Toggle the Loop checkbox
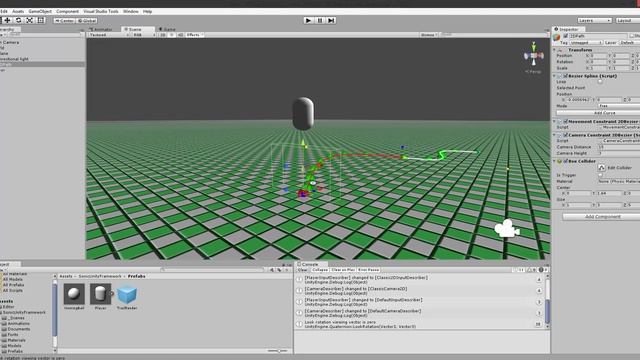 pos(600,82)
